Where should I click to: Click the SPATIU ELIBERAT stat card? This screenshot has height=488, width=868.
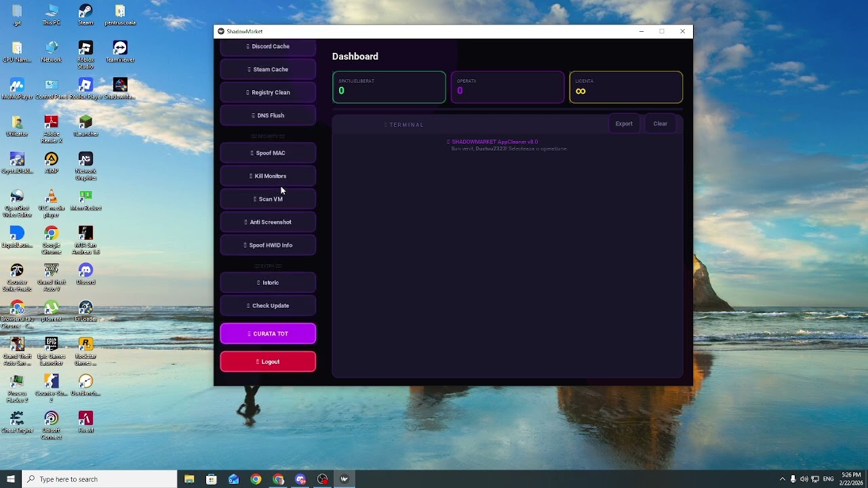click(389, 87)
